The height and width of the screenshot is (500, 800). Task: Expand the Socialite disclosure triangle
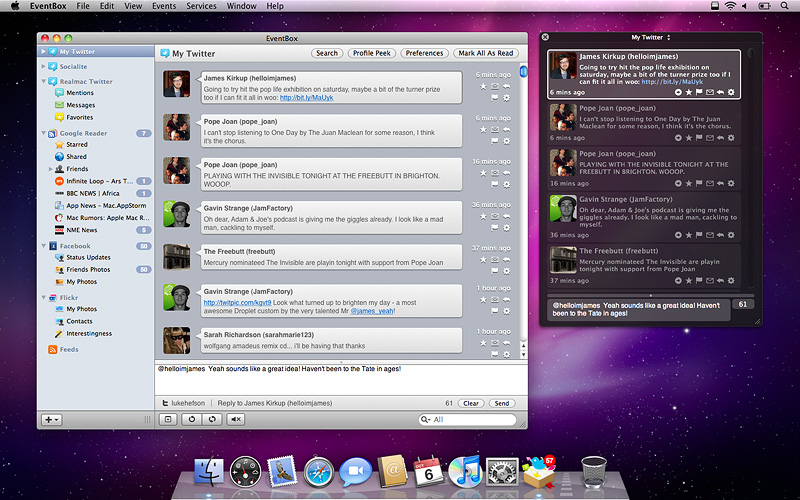coord(43,66)
